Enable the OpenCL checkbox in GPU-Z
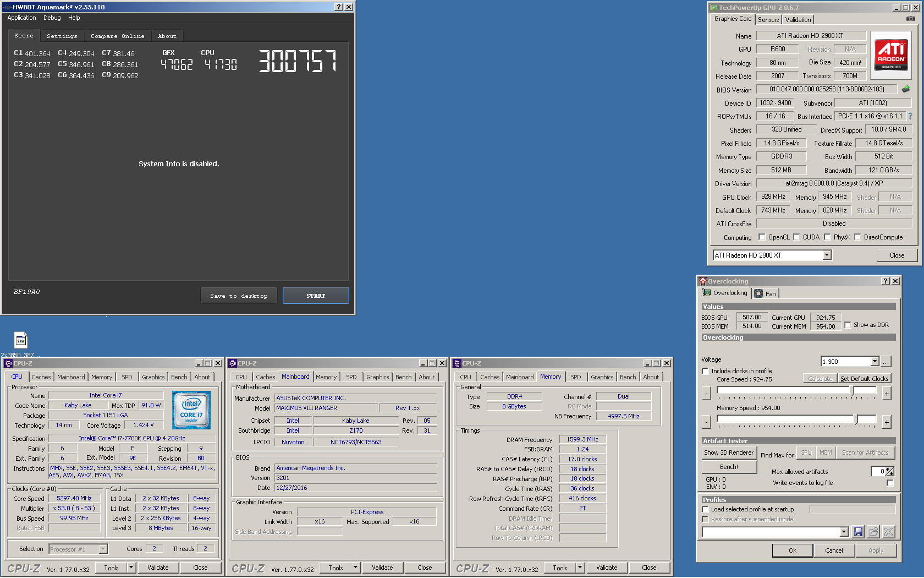The width and height of the screenshot is (924, 578). tap(762, 237)
